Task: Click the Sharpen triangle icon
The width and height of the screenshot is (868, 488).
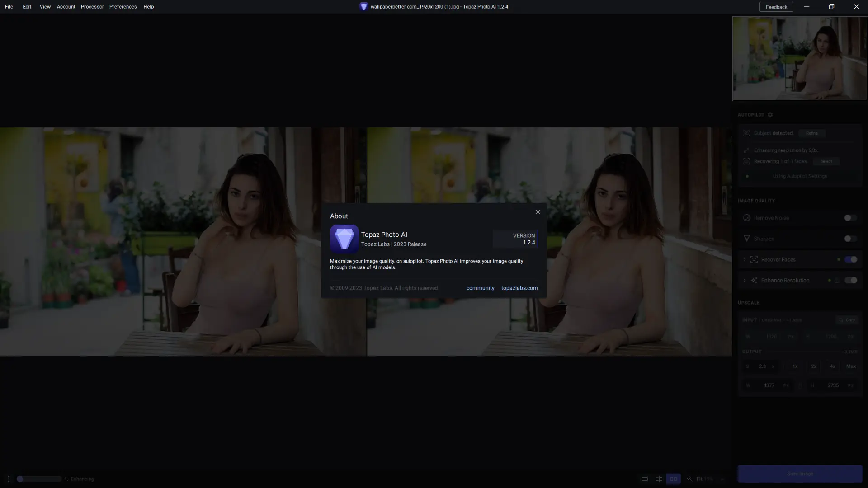Action: [747, 239]
